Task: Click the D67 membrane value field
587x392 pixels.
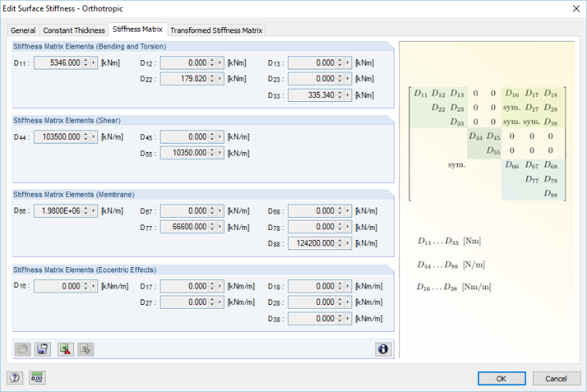Action: (185, 211)
